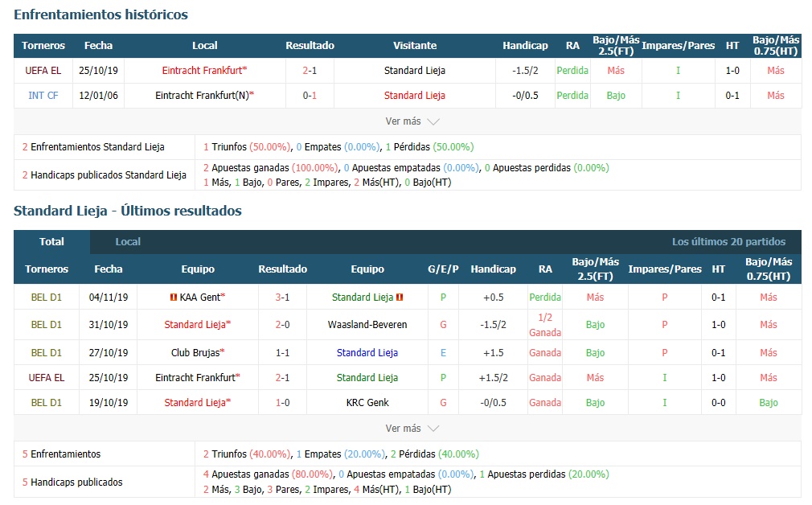This screenshot has height=505, width=812.
Task: Click 'G' win indicator in 31/10/19 row
Action: pos(443,325)
